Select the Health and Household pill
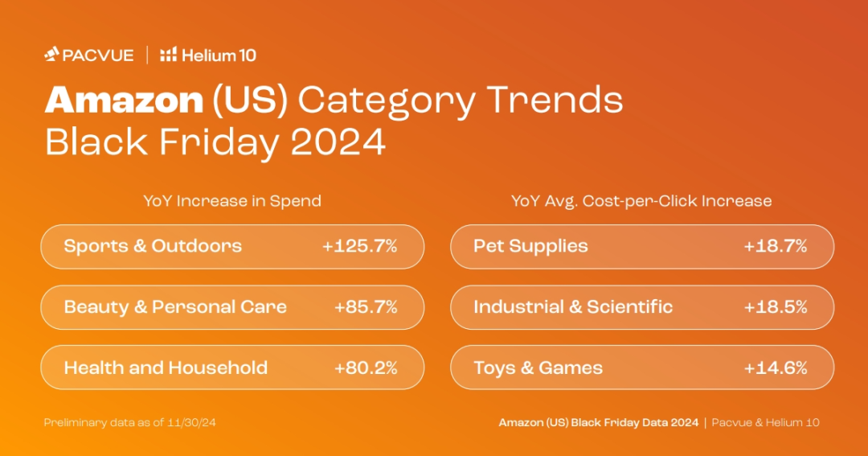 [232, 368]
